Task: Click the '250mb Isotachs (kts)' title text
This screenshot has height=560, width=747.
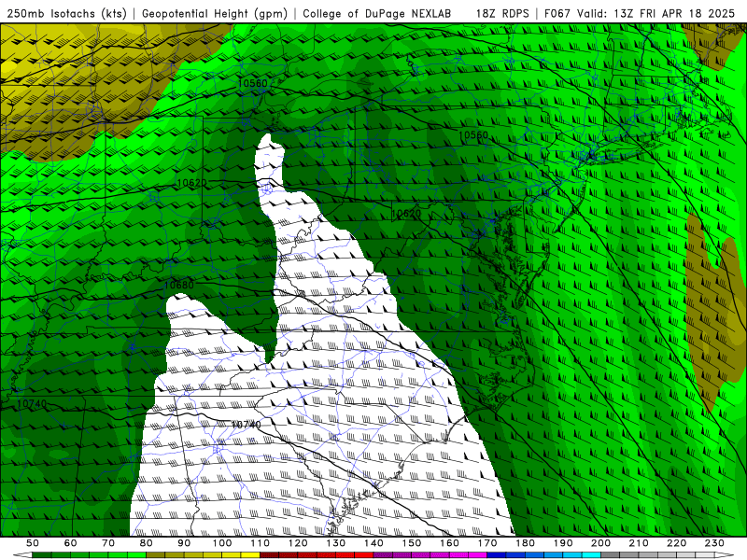Action: pyautogui.click(x=67, y=13)
